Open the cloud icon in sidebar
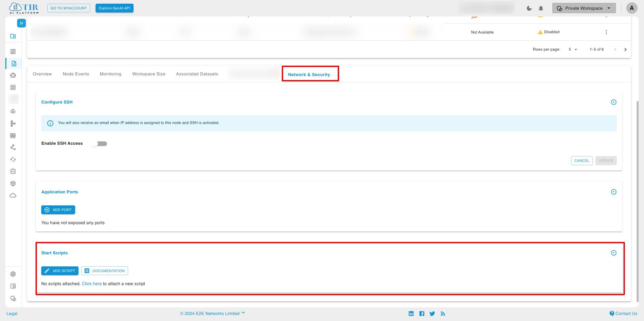The height and width of the screenshot is (321, 644). [x=13, y=195]
